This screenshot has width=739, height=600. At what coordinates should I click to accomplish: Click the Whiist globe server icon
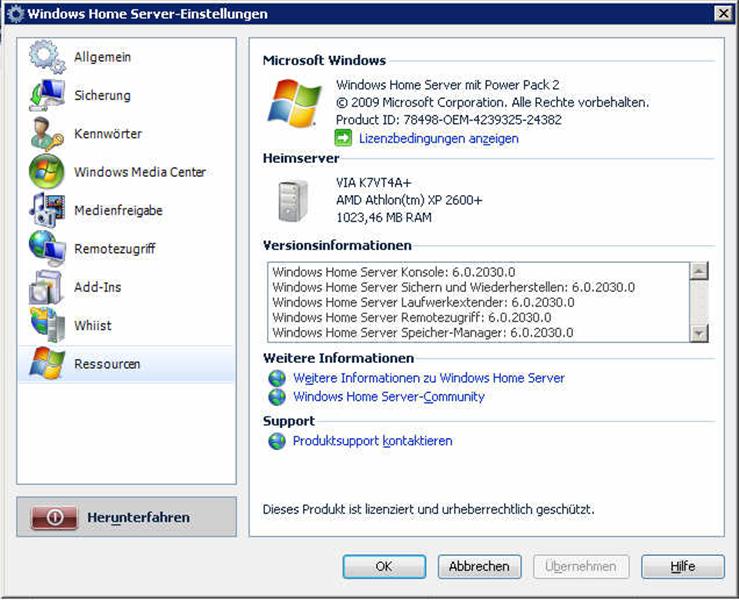47,325
